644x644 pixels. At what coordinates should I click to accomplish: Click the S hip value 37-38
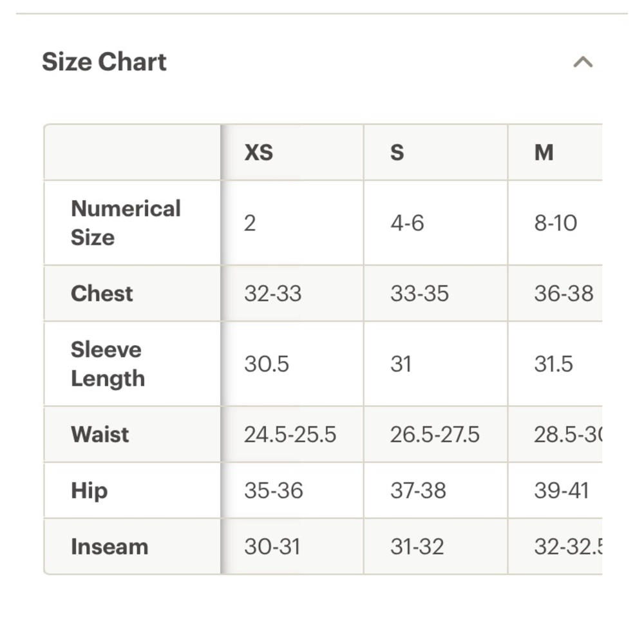(x=418, y=490)
